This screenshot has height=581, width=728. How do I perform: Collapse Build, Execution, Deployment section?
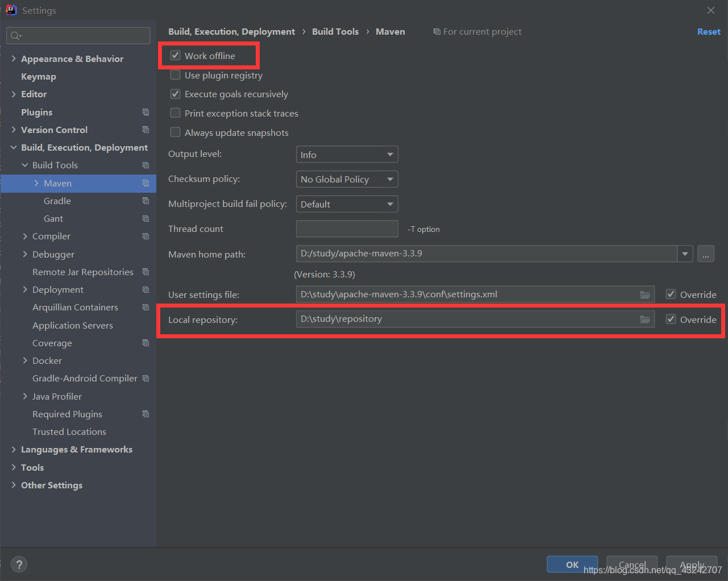pos(14,147)
